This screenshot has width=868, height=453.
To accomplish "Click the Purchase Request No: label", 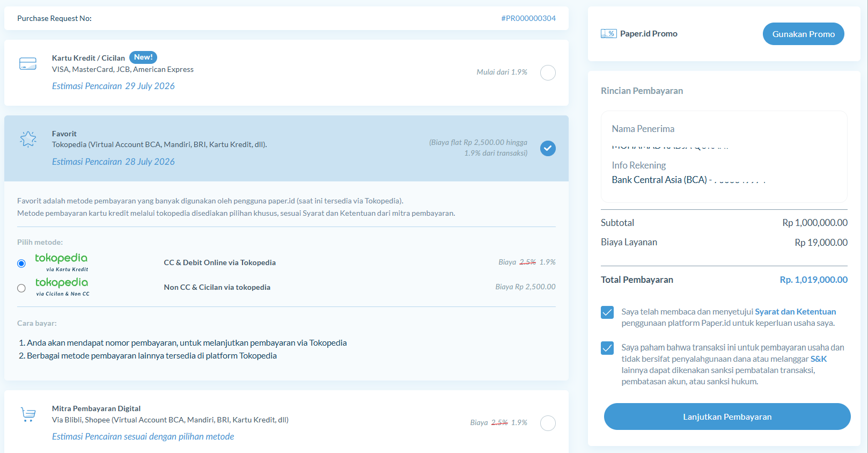I will click(55, 18).
